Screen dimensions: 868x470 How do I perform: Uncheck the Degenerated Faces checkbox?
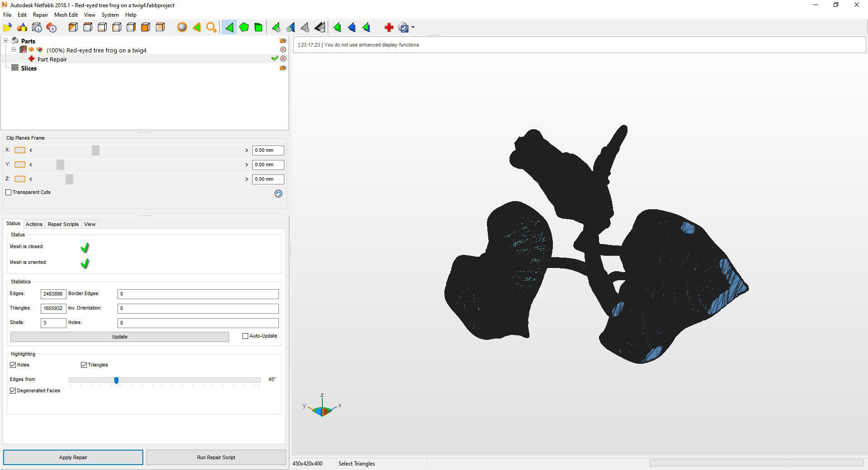[x=13, y=390]
